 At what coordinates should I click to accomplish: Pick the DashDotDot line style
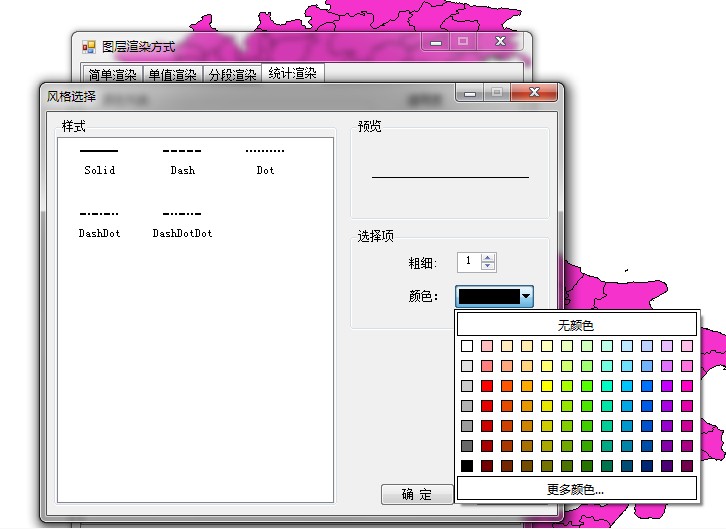click(x=182, y=223)
